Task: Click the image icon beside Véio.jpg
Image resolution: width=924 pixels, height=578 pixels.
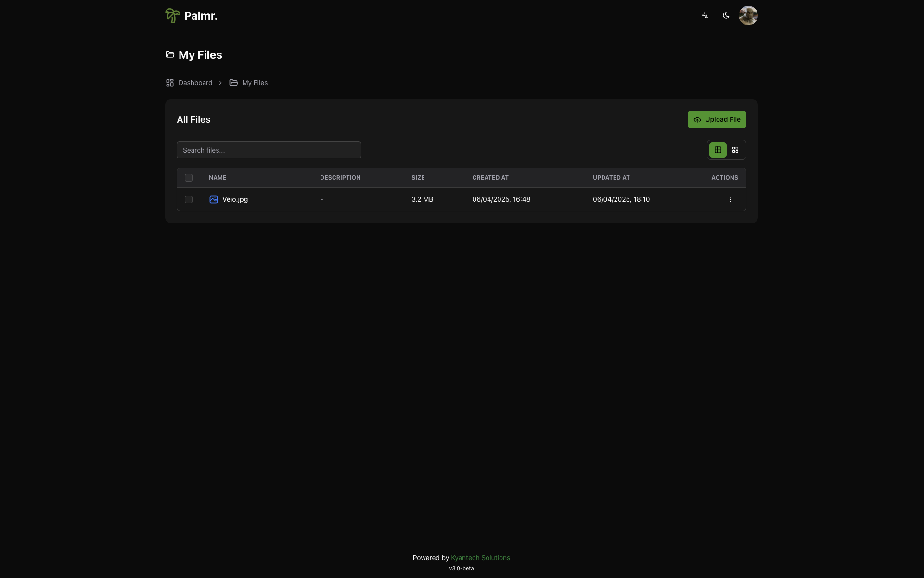Action: [214, 199]
